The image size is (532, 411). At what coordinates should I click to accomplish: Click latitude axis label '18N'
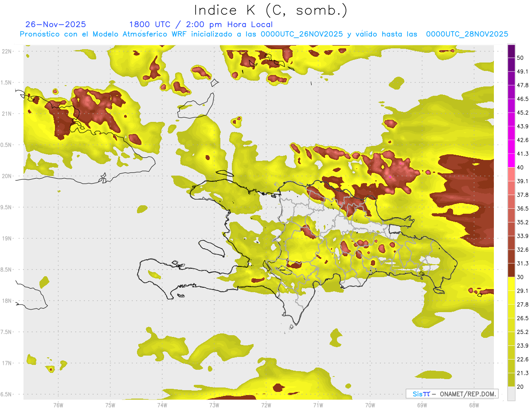click(7, 301)
